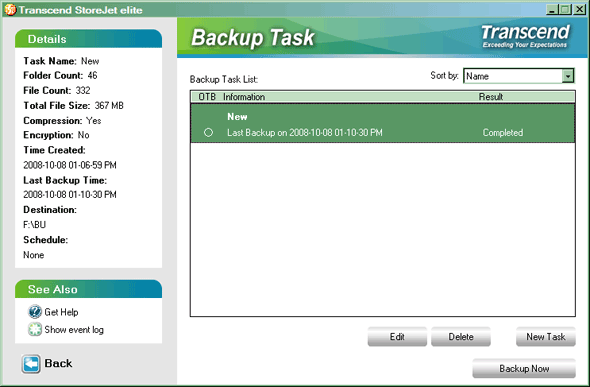Screen dimensions: 590x387
Task: Click the Task Name value New in Details
Action: (90, 61)
